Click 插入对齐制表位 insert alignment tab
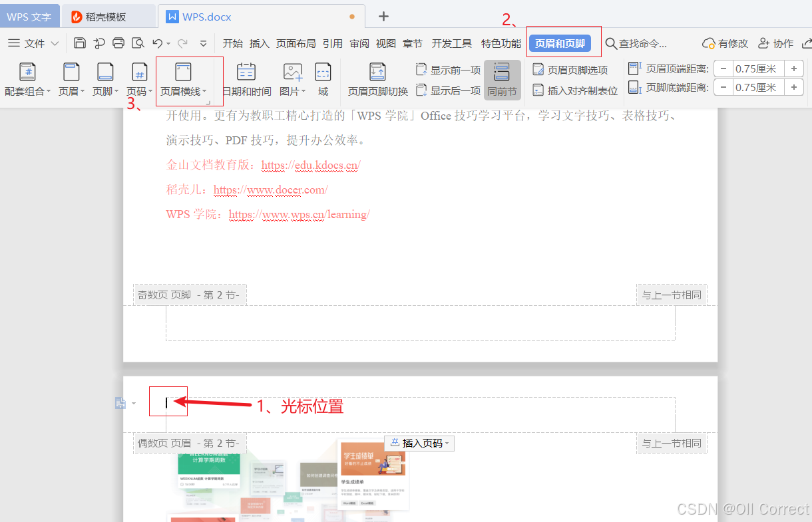 [x=575, y=90]
